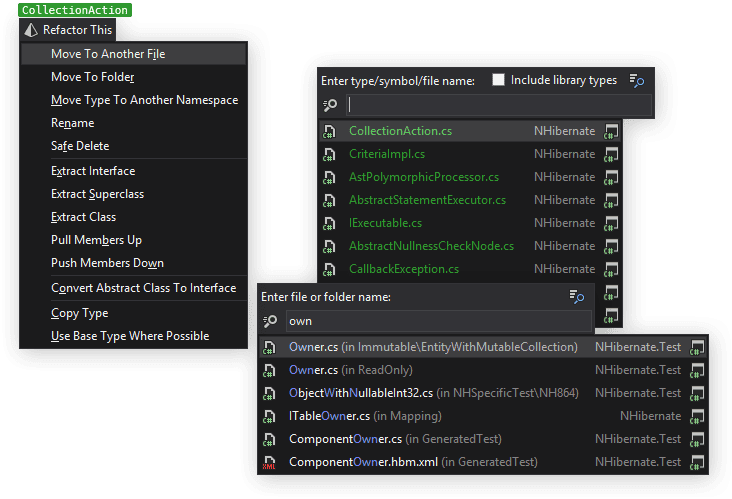Select Owner.cs in ReadOnly folder
The width and height of the screenshot is (732, 499).
point(483,370)
